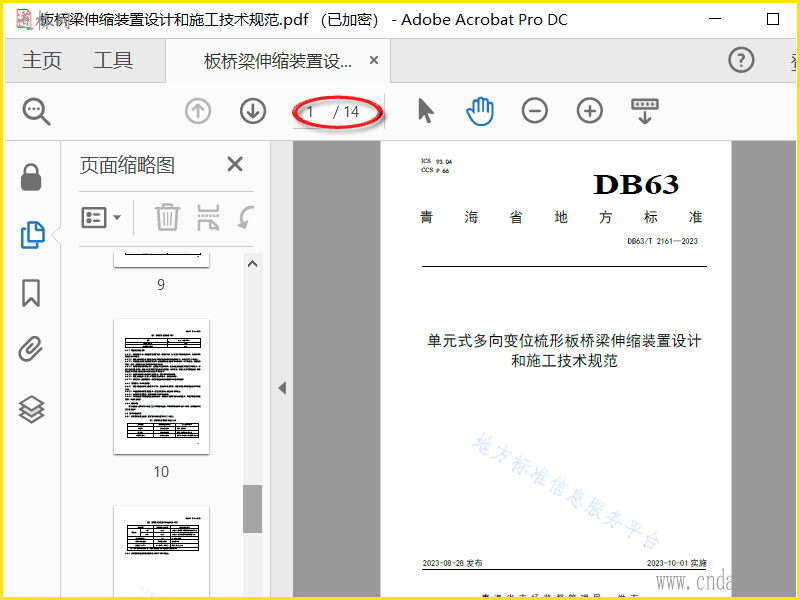
Task: Select the arrow selection tool
Action: tap(426, 111)
